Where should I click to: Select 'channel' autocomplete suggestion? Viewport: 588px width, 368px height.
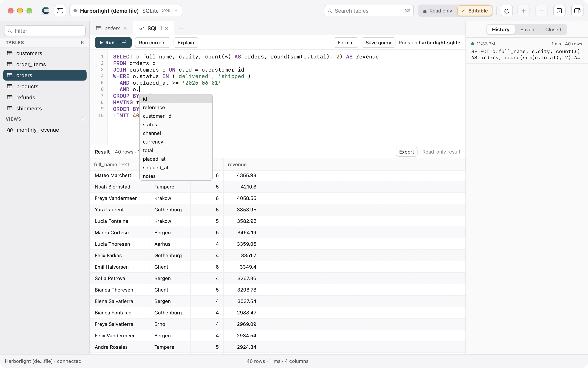point(176,133)
